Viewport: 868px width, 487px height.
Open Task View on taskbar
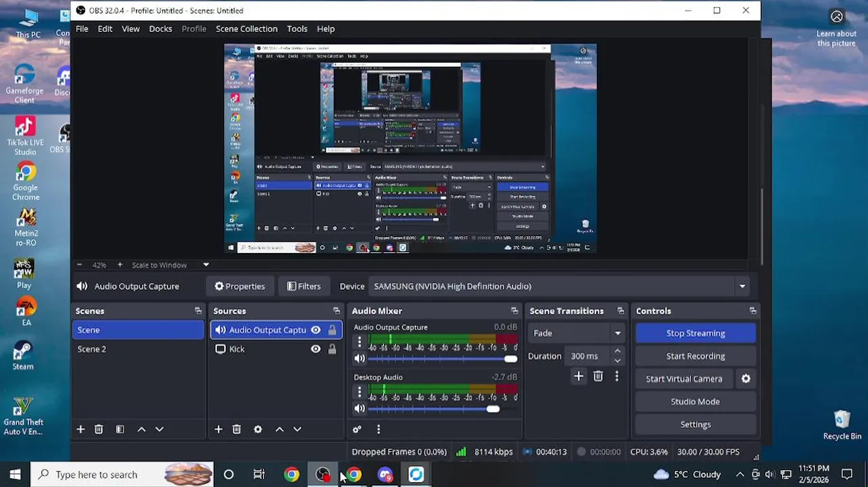(x=259, y=474)
